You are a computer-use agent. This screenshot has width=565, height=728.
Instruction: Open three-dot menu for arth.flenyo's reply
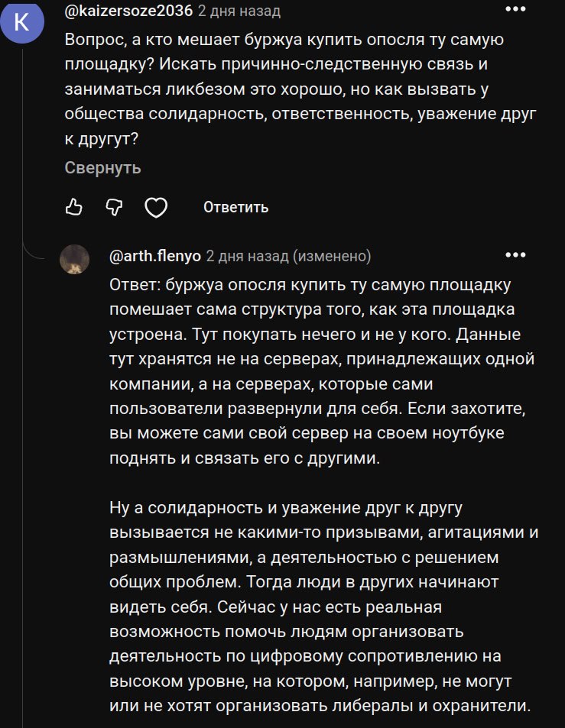[x=516, y=254]
